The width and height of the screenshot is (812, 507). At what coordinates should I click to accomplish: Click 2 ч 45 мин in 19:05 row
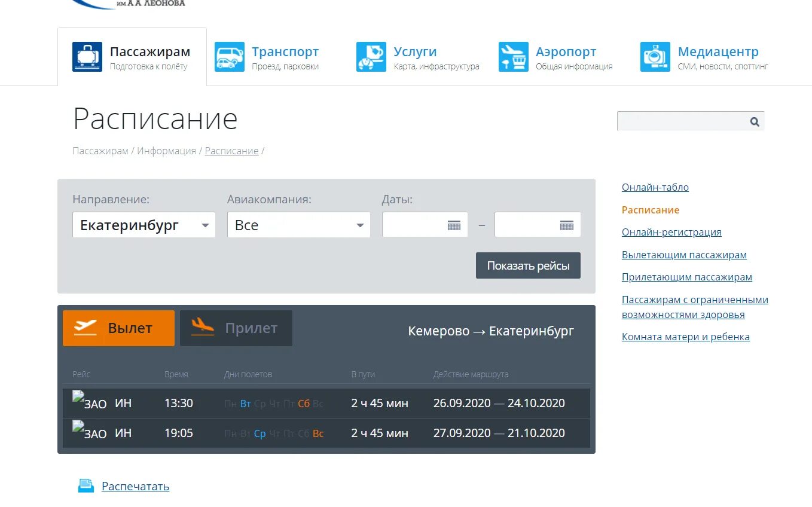pos(380,433)
